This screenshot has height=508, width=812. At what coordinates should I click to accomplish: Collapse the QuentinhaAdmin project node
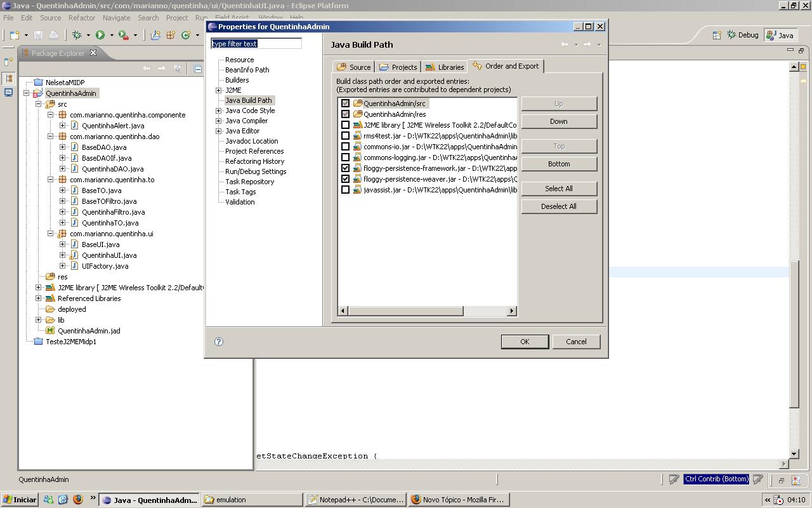[x=27, y=93]
